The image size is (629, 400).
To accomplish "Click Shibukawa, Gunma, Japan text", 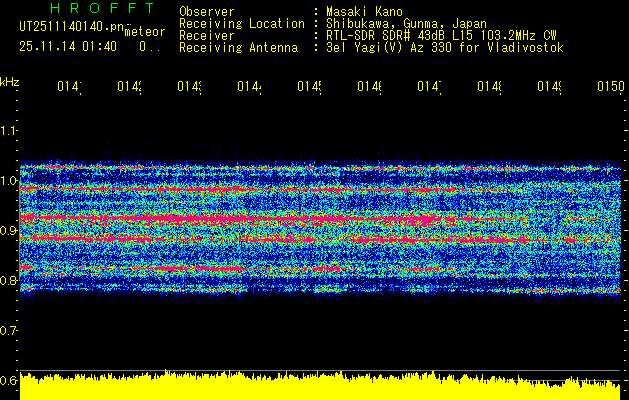I will tap(406, 24).
